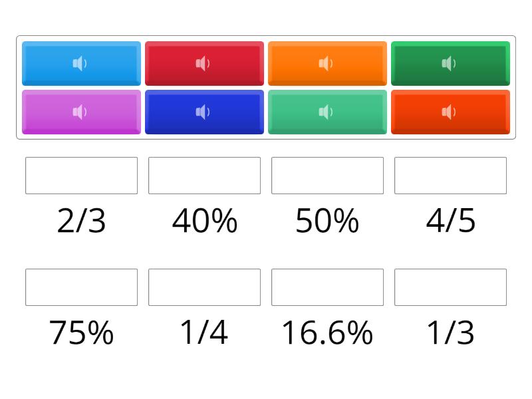
Task: Play sound on the orange tile
Action: (327, 64)
